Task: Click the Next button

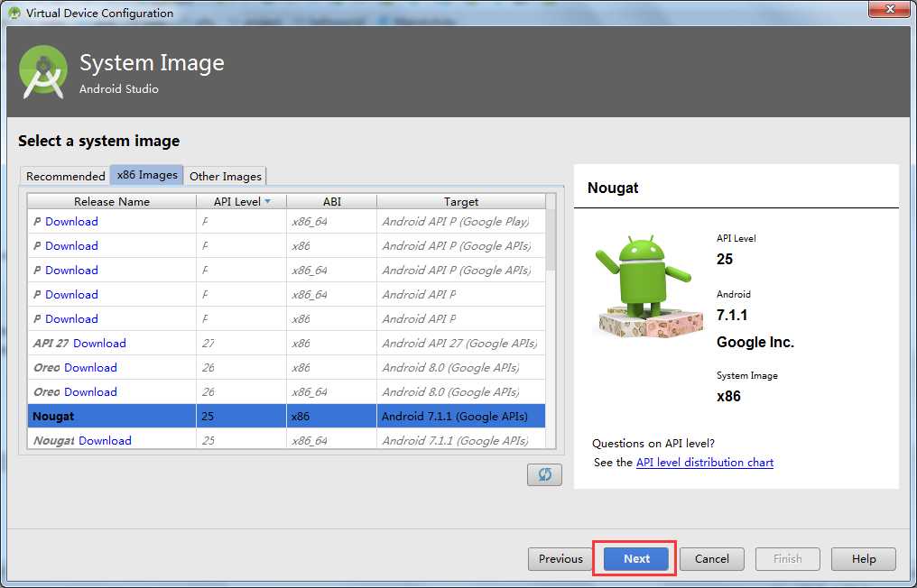Action: [x=635, y=559]
